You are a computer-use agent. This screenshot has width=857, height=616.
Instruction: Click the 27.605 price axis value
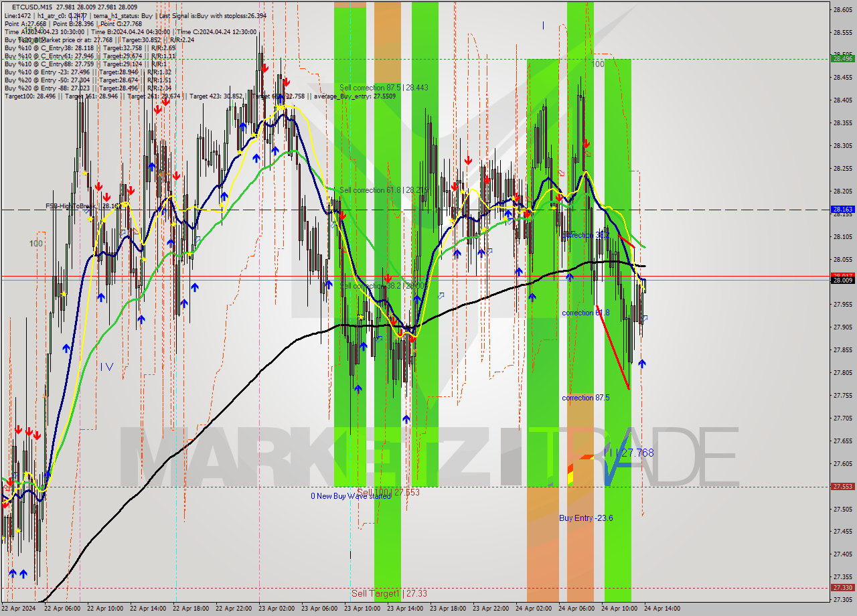(842, 464)
